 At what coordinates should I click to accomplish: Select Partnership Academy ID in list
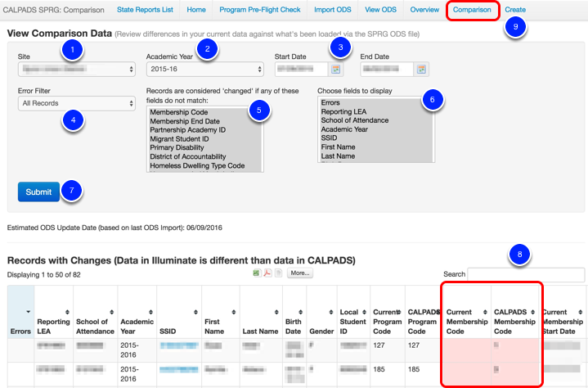point(188,130)
